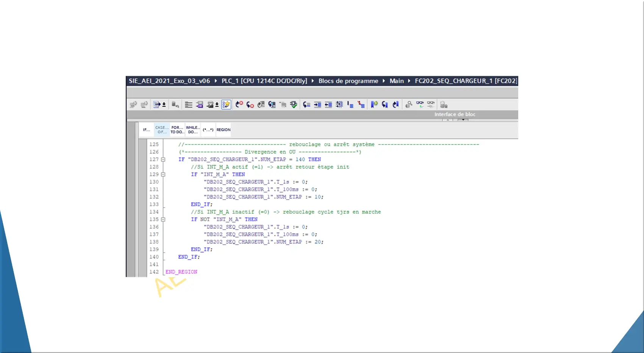Click the IF NOT "INT_M_A" THEN line
Viewport: 644px width, 353px height.
pyautogui.click(x=224, y=219)
